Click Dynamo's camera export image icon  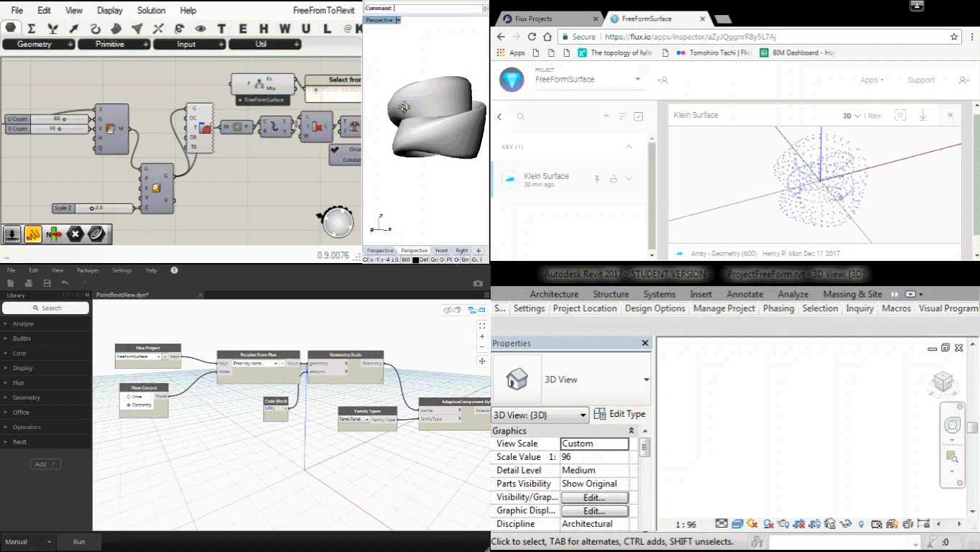click(478, 283)
